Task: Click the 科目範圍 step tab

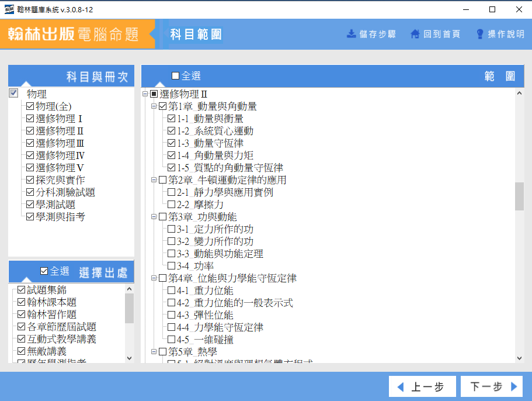Action: [196, 34]
